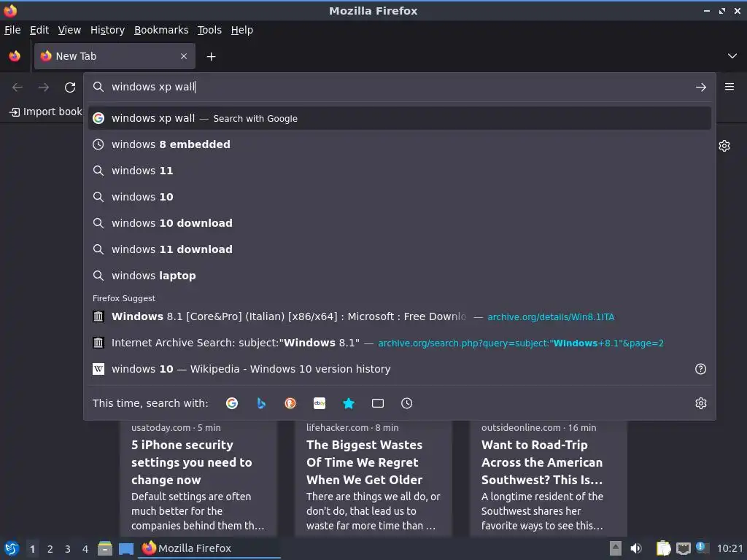Open file manager icon in taskbar

(105, 548)
